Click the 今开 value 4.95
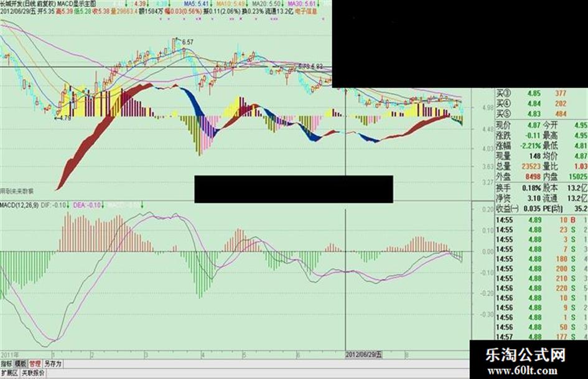Screen dimensions: 588x379 coord(581,125)
